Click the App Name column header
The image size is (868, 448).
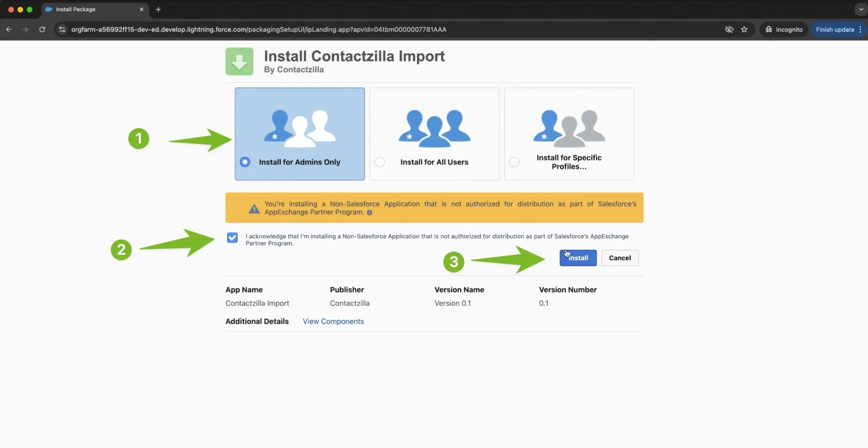click(x=244, y=290)
